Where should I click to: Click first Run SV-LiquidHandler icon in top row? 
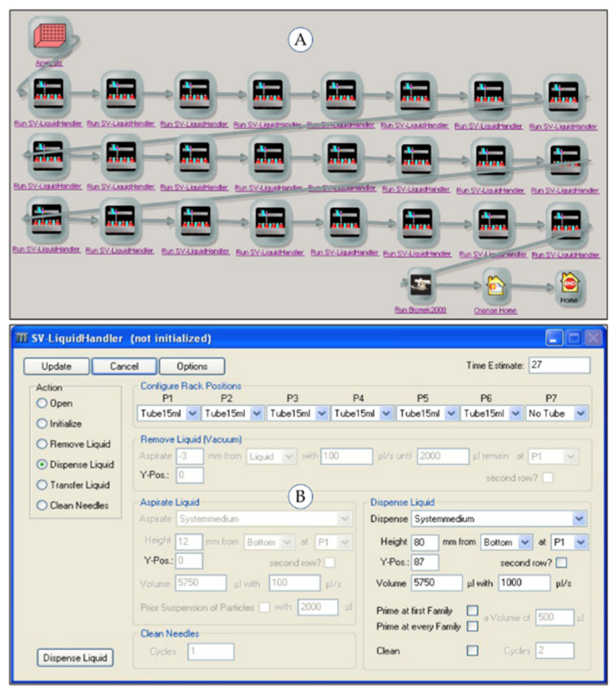pyautogui.click(x=48, y=94)
